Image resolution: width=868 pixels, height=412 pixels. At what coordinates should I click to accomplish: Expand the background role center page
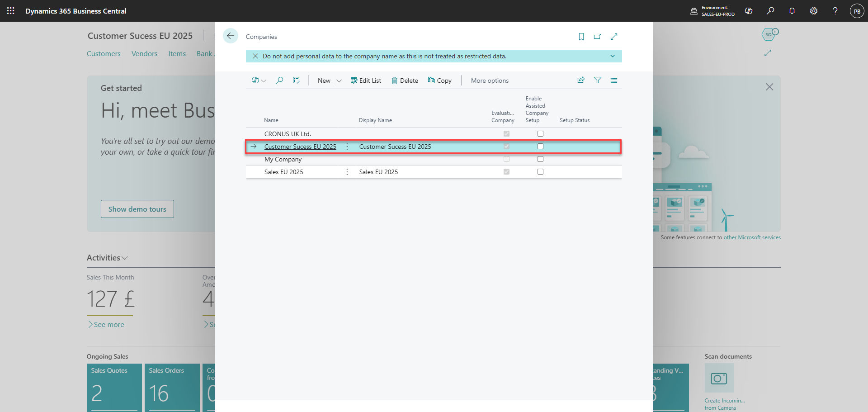(x=768, y=53)
